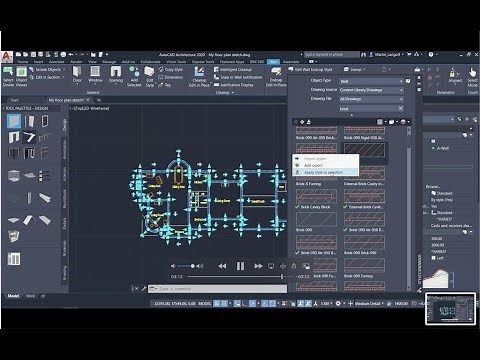This screenshot has width=480, height=360.
Task: Click the Dimension tool in ribbon
Action: pos(171,77)
